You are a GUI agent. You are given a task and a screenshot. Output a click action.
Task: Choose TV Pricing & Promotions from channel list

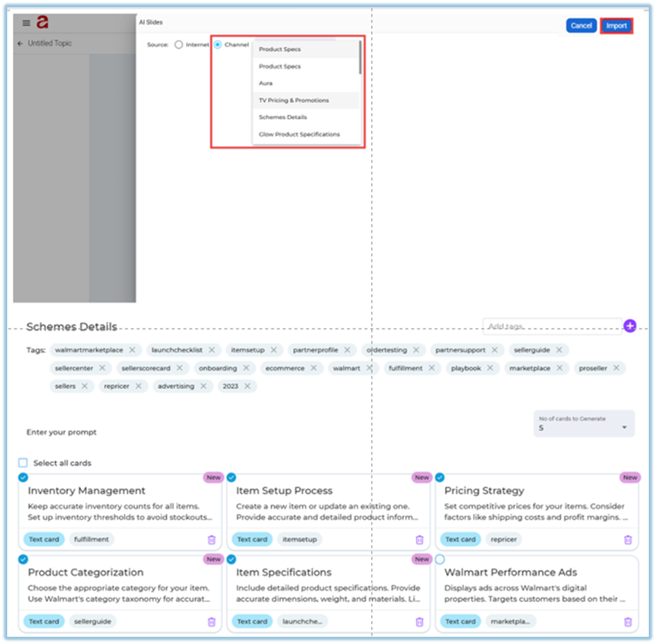pyautogui.click(x=293, y=101)
